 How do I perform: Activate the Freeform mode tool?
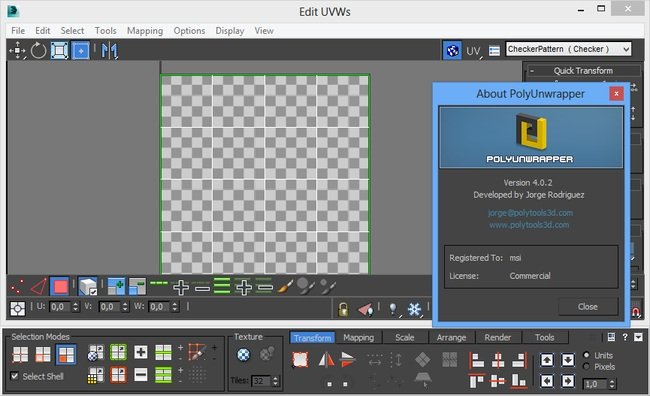coord(80,51)
